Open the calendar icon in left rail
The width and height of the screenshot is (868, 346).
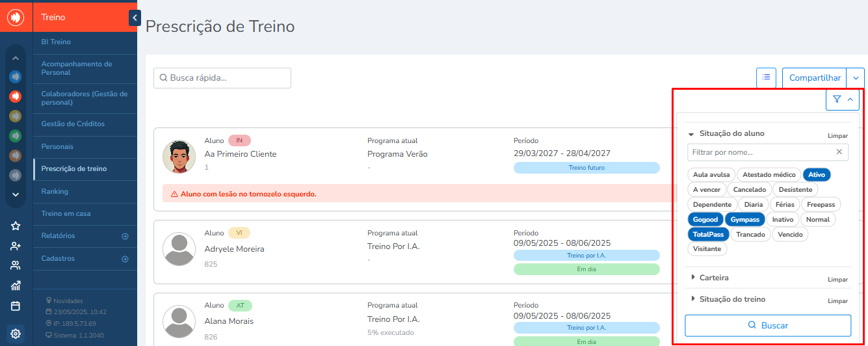(16, 306)
